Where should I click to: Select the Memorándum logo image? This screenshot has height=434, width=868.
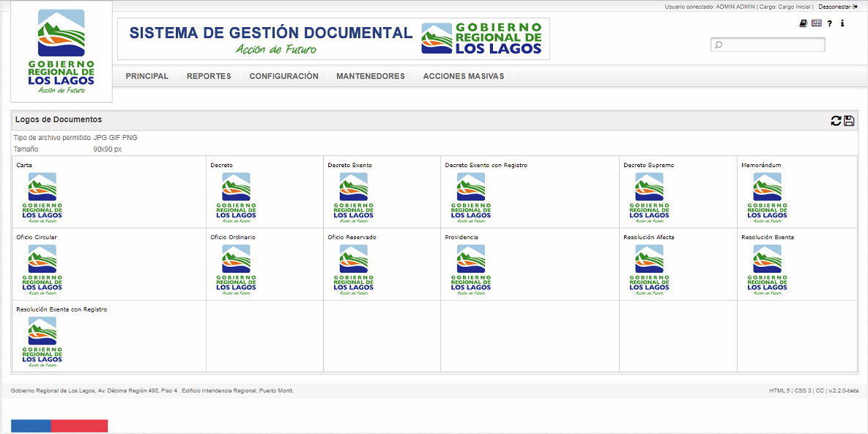767,197
